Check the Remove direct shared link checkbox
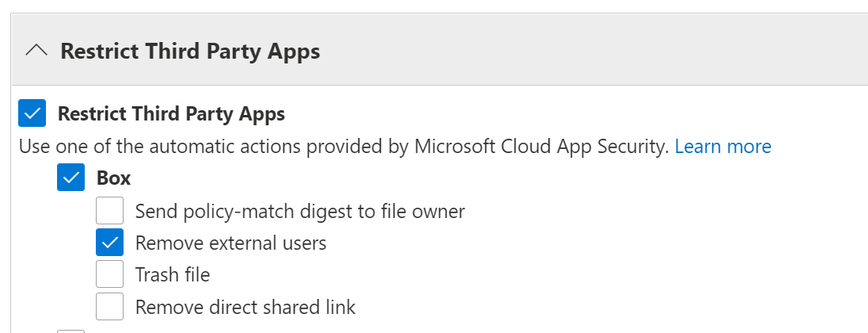 [x=109, y=307]
